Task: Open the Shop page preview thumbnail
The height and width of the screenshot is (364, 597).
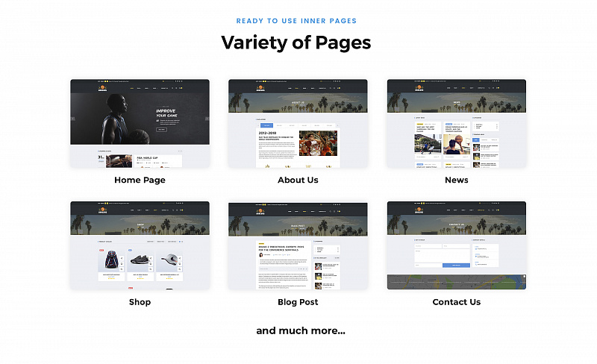Action: point(140,245)
